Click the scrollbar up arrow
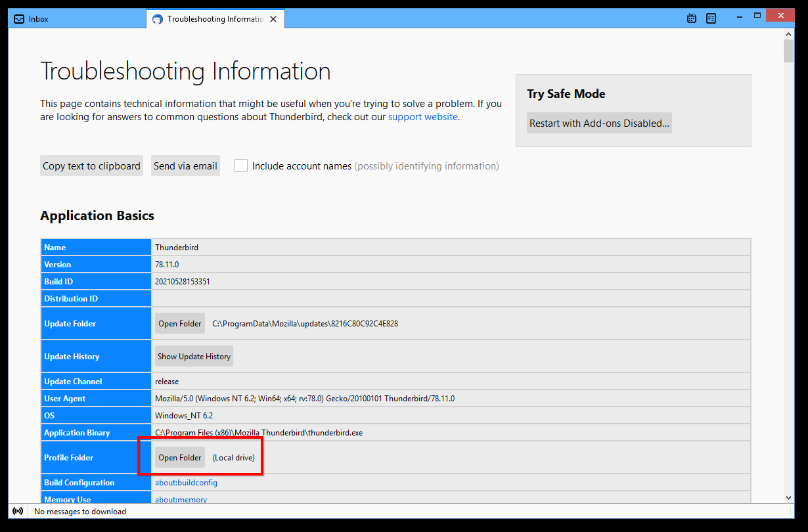Screen dimensions: 808x532 pyautogui.click(x=789, y=33)
